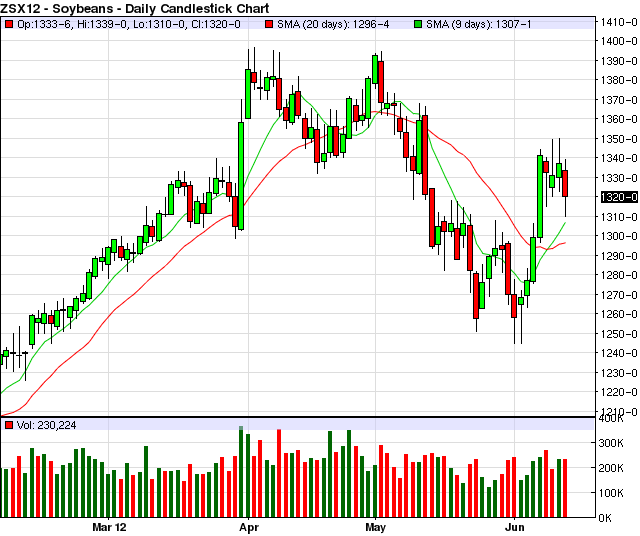Click the '200K' volume axis label
The image size is (640, 536).
click(611, 468)
